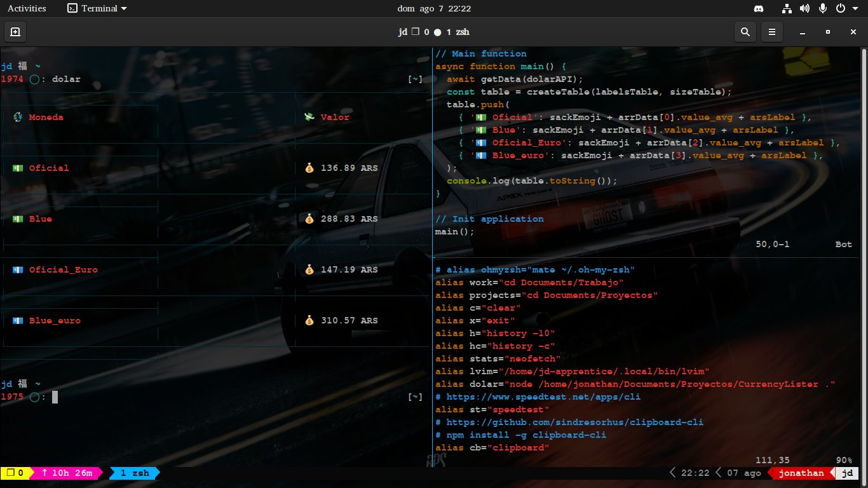Click the alias cb="clipboard" line

click(492, 448)
